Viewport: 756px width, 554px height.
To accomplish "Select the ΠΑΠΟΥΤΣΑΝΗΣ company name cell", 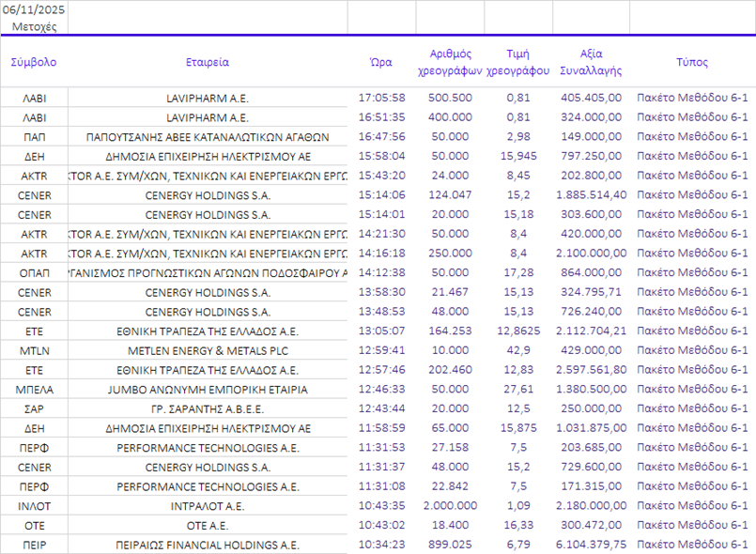I will pyautogui.click(x=208, y=136).
